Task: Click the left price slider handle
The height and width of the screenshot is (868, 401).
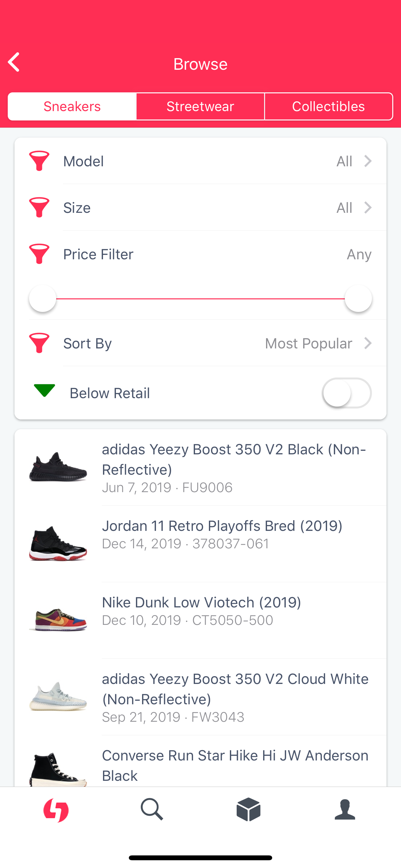Action: click(43, 299)
